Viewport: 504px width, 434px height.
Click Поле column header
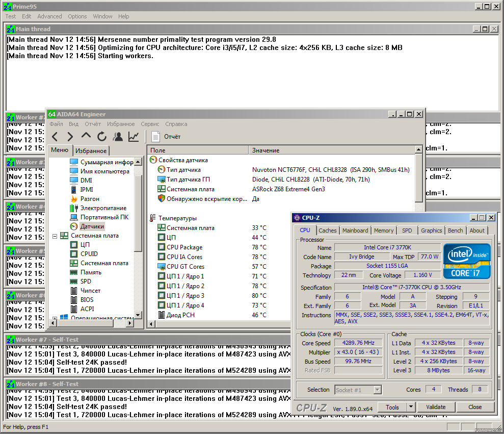pyautogui.click(x=198, y=150)
